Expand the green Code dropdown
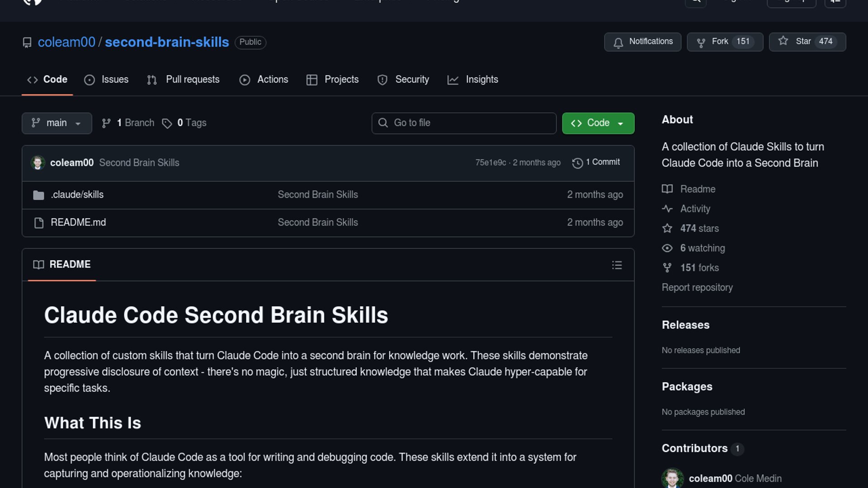Image resolution: width=868 pixels, height=488 pixels. (x=598, y=123)
